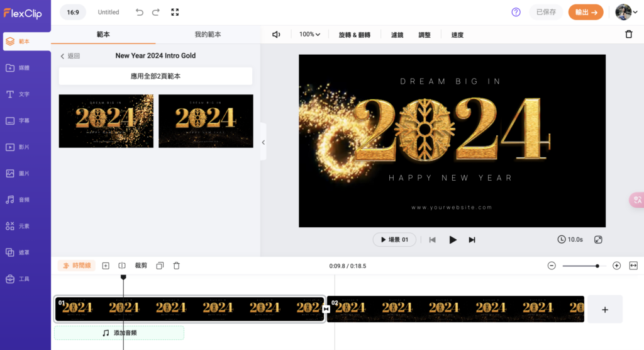Click the FlexClip logo

tap(23, 13)
